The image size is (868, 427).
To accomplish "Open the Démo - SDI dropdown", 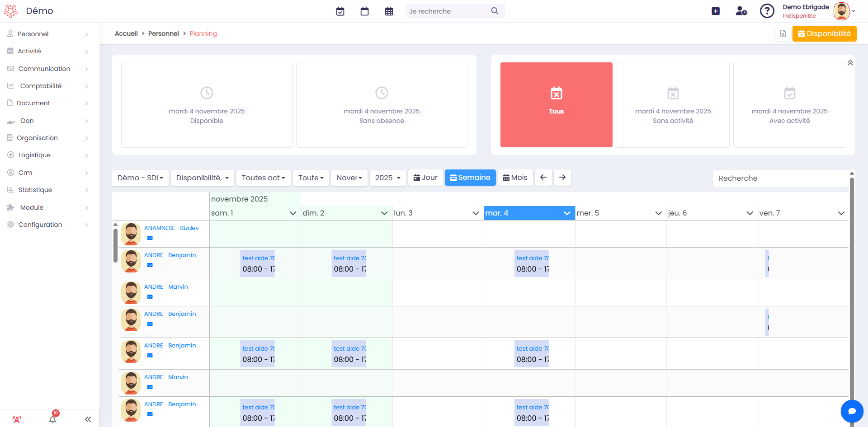I will [140, 178].
